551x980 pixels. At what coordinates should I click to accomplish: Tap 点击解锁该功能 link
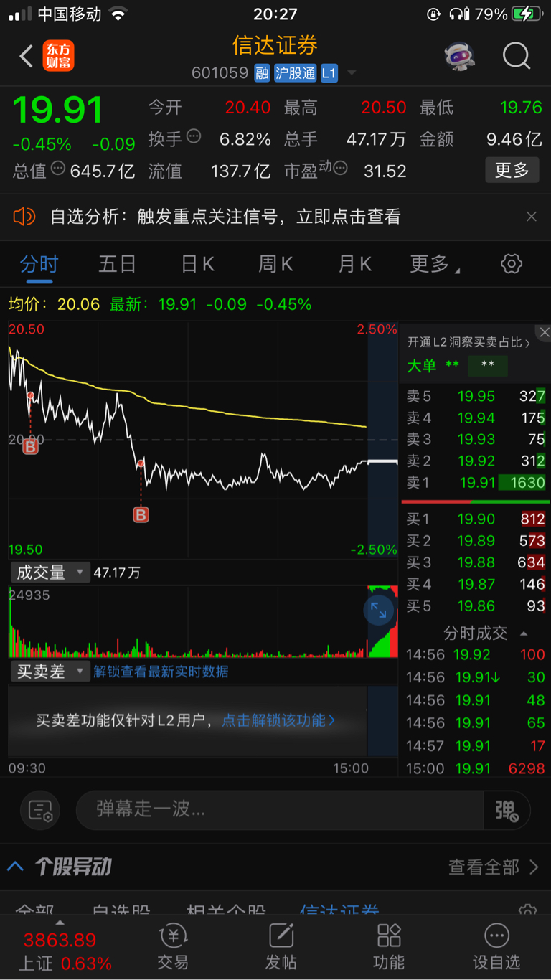[x=278, y=720]
